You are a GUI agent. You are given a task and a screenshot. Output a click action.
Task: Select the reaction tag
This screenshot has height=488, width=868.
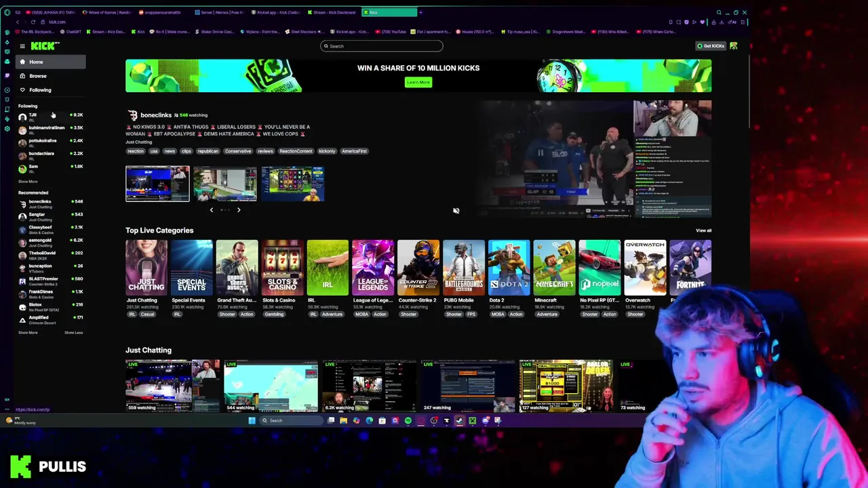[x=136, y=151]
